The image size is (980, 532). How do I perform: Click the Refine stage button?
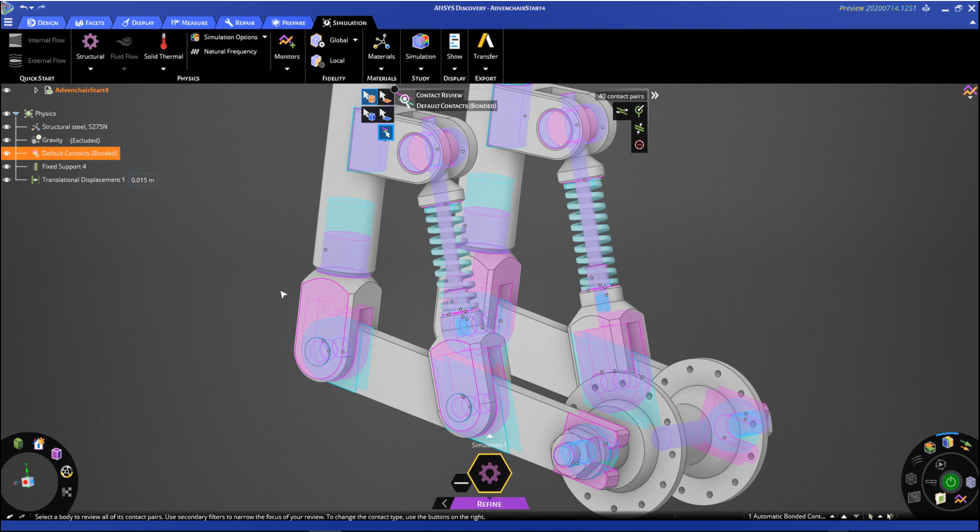pos(489,504)
